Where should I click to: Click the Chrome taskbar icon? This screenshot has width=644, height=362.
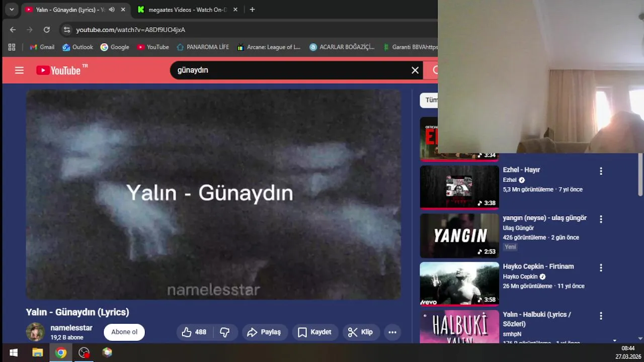[x=61, y=352]
